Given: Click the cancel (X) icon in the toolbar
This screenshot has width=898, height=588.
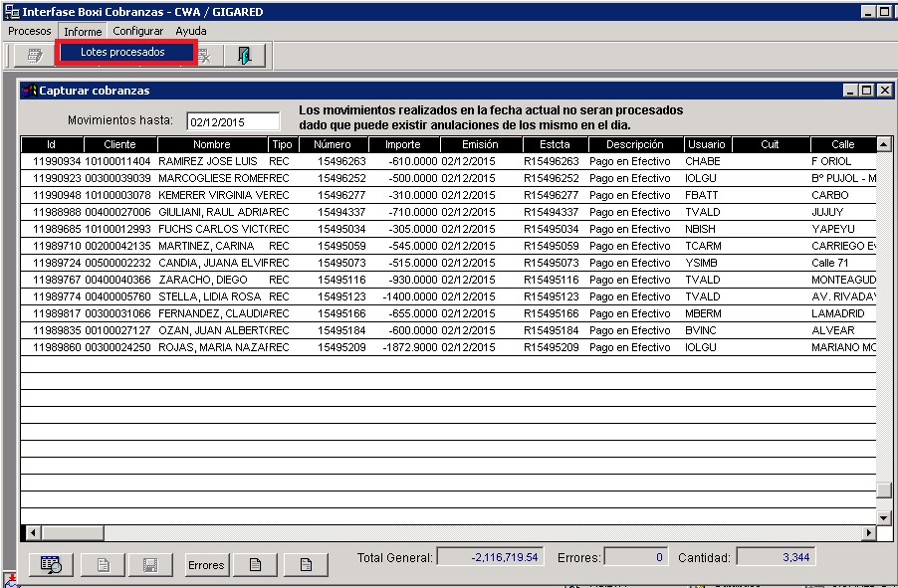Looking at the screenshot, I should pyautogui.click(x=205, y=55).
